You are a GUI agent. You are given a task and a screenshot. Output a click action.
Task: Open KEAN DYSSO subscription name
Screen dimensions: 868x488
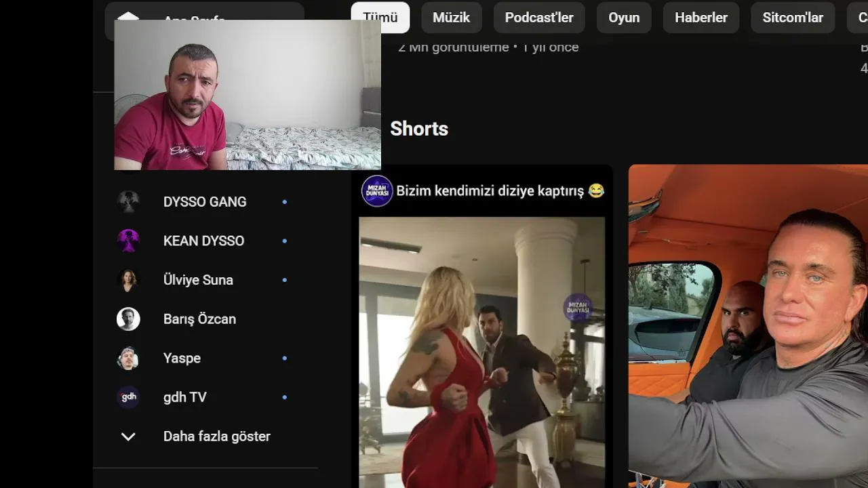point(203,241)
